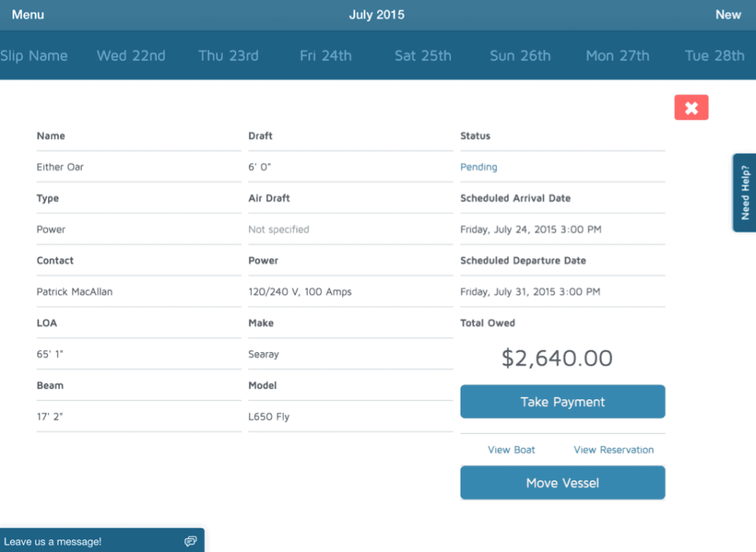This screenshot has height=552, width=756.
Task: Select the Thu 23rd column header
Action: [x=228, y=56]
